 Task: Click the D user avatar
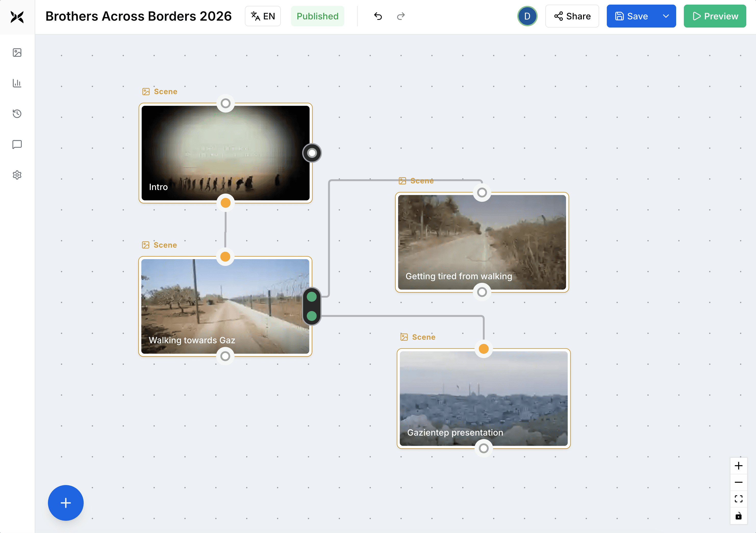tap(527, 16)
